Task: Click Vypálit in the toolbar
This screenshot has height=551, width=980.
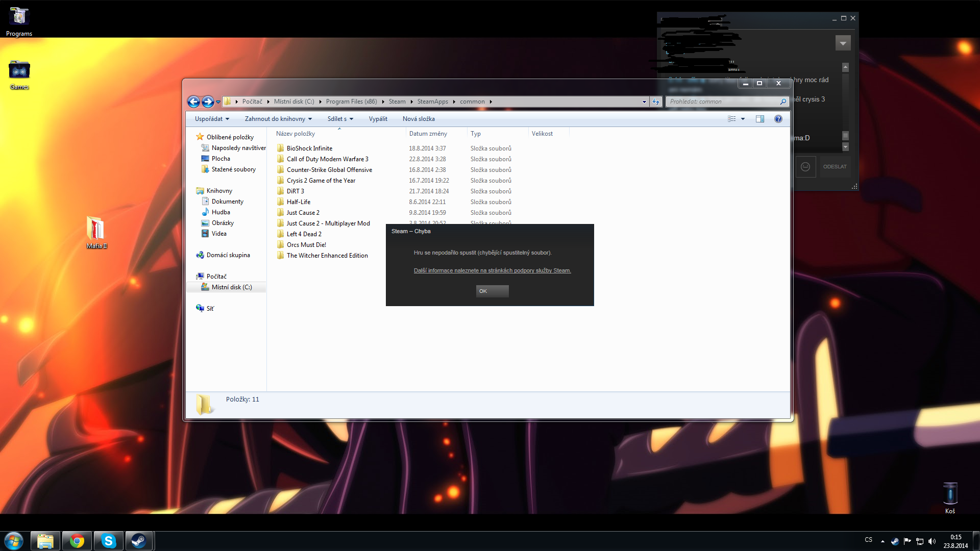Action: click(378, 119)
